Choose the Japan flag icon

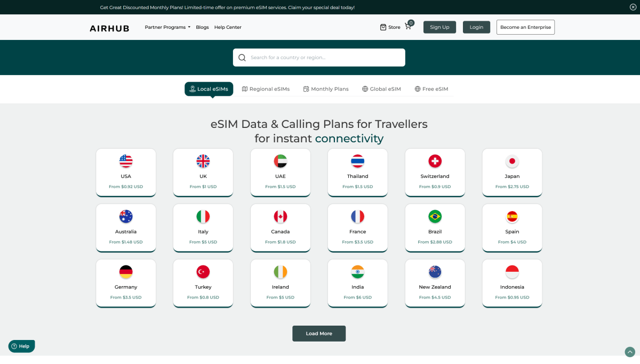pyautogui.click(x=512, y=161)
